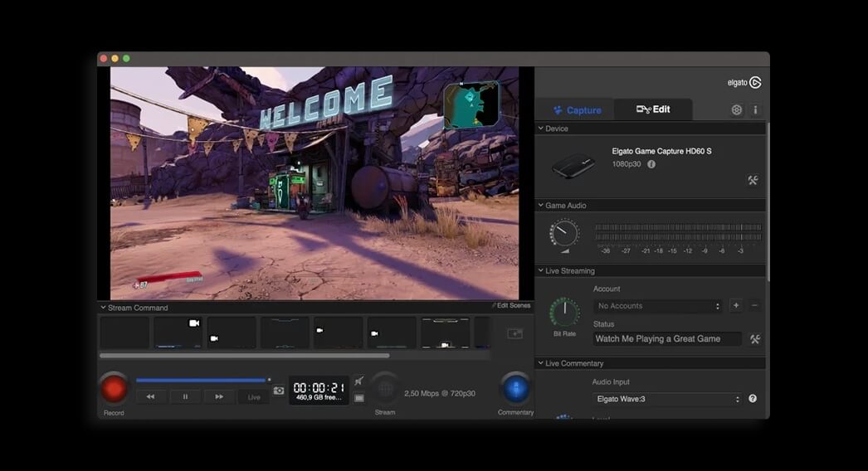Switch to the Capture tab
This screenshot has height=471, width=868.
(578, 110)
